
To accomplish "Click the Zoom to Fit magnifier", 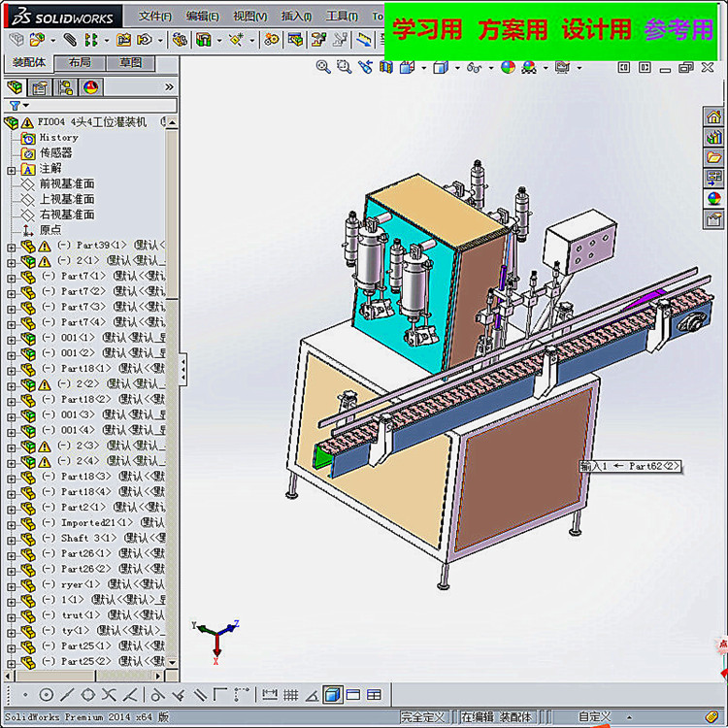I will tap(323, 67).
